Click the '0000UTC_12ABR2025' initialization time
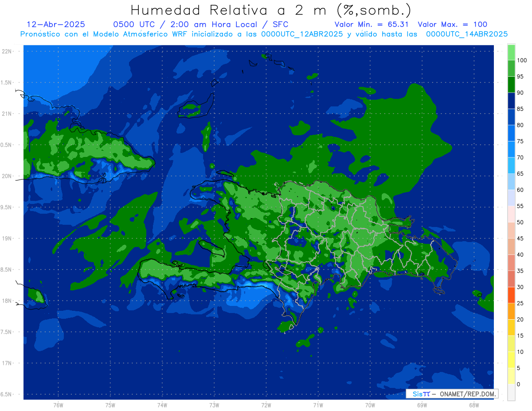 [x=301, y=34]
